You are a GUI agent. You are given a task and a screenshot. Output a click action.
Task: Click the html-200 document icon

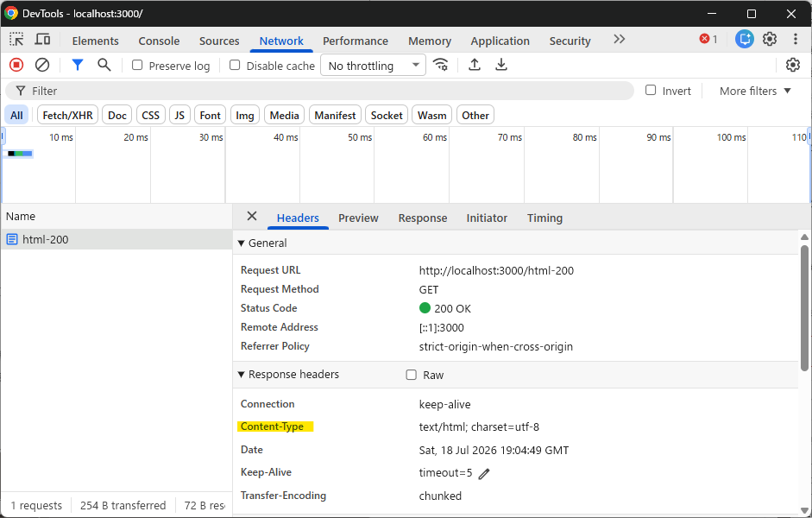[12, 239]
